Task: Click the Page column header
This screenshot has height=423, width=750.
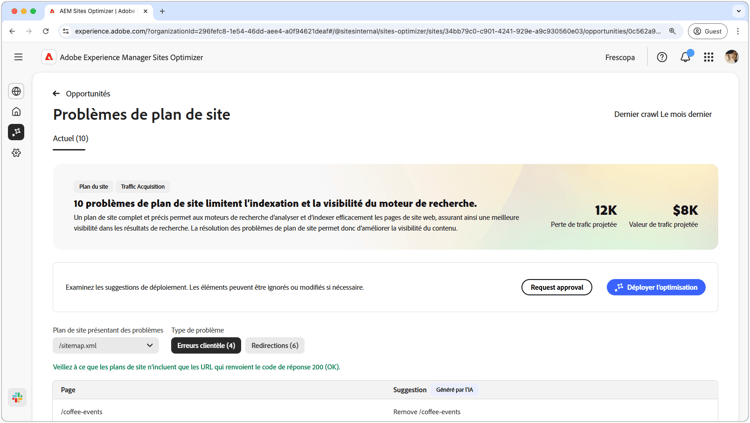Action: [x=68, y=390]
